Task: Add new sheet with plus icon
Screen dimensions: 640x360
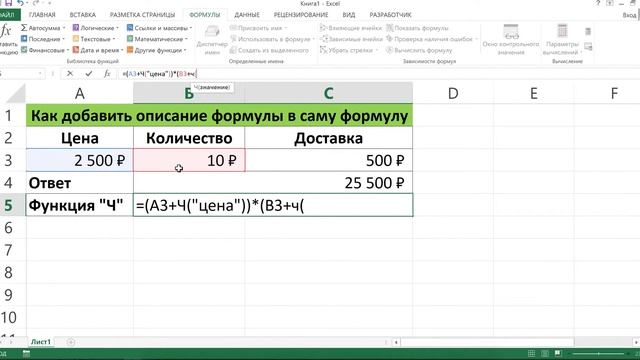Action: point(71,342)
